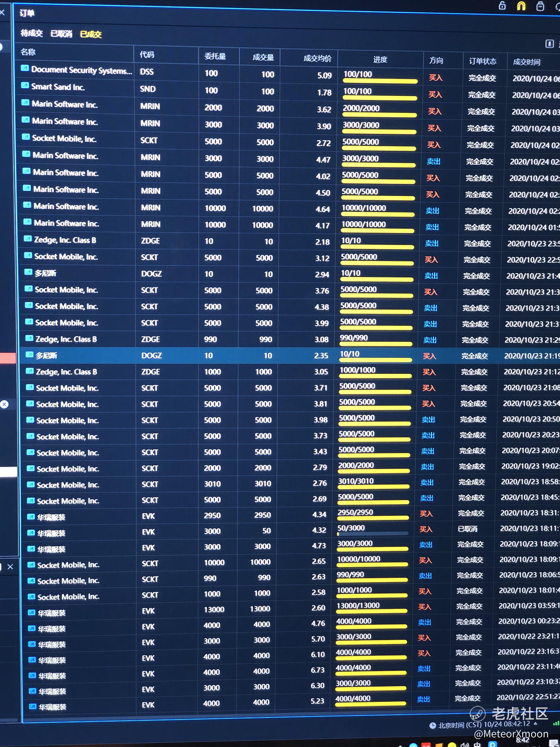Click the clock icon beside 北京时间
This screenshot has width=560, height=747.
(x=432, y=725)
